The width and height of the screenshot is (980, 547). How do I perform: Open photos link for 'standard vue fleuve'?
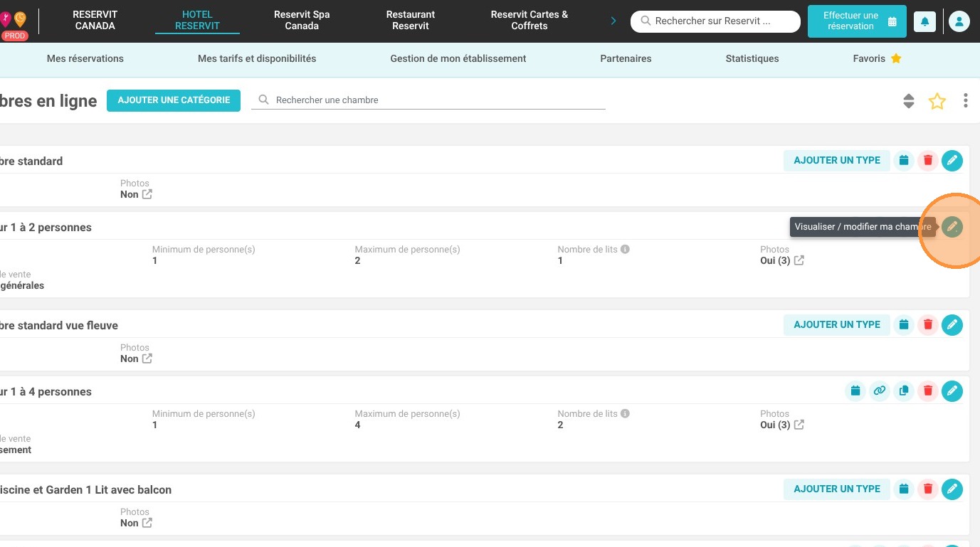pyautogui.click(x=147, y=359)
